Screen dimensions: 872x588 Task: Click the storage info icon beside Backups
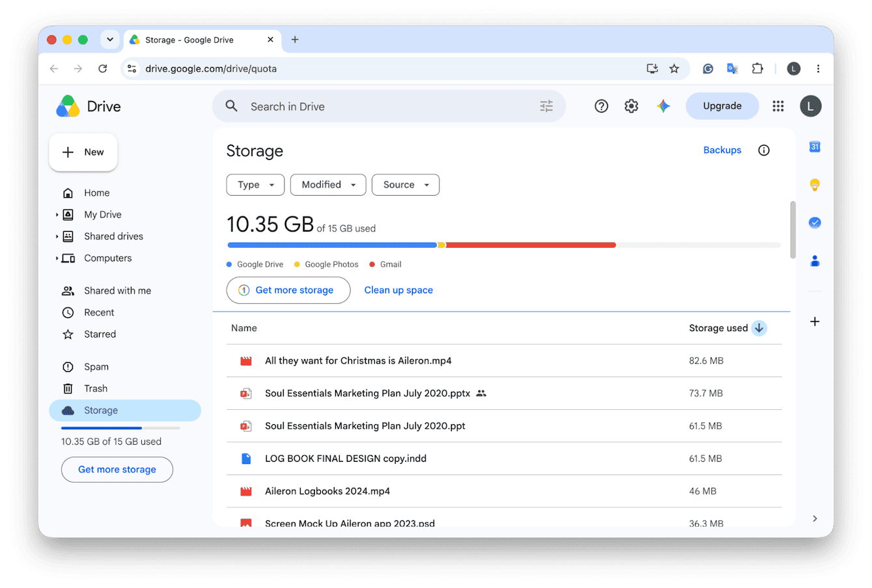[x=764, y=150]
